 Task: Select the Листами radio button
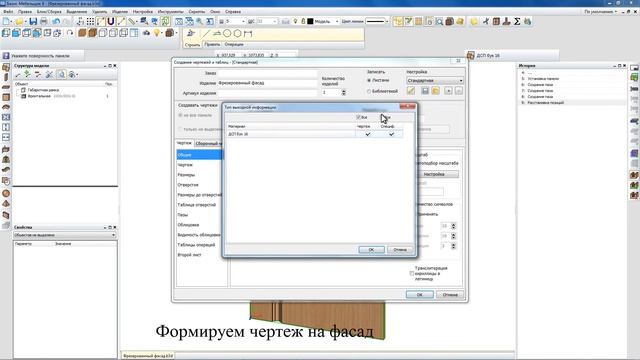coord(369,80)
